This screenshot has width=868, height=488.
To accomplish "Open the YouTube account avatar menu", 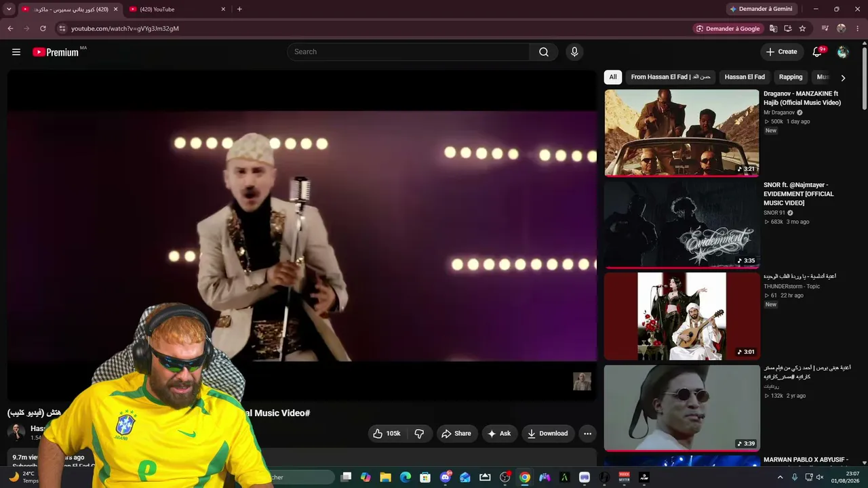I will coord(843,52).
